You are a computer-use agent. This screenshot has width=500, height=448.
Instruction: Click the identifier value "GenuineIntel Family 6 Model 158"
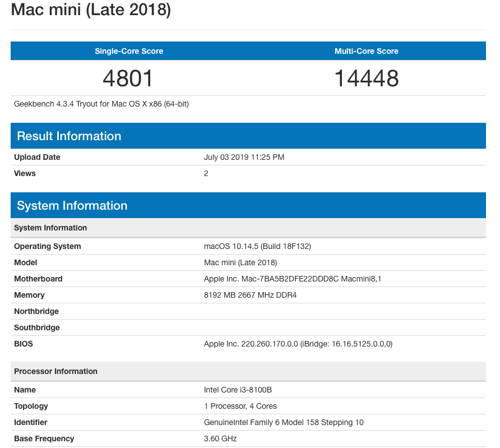pyautogui.click(x=261, y=423)
